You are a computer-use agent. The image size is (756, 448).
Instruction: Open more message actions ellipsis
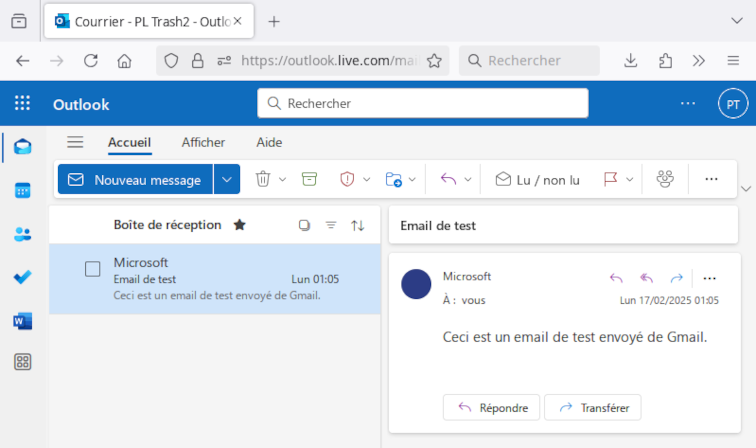coord(709,278)
